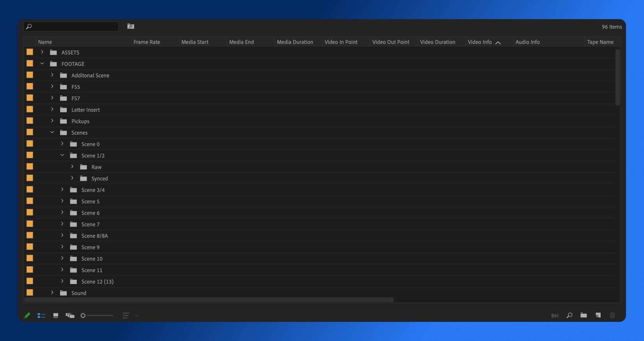Sort by Video Duration column
This screenshot has width=644, height=341.
(x=438, y=42)
